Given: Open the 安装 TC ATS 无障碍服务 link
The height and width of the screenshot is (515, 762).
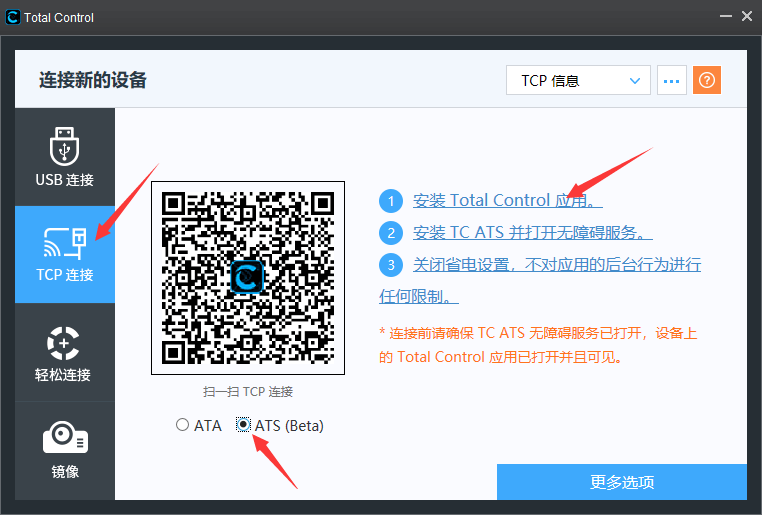Looking at the screenshot, I should [533, 232].
